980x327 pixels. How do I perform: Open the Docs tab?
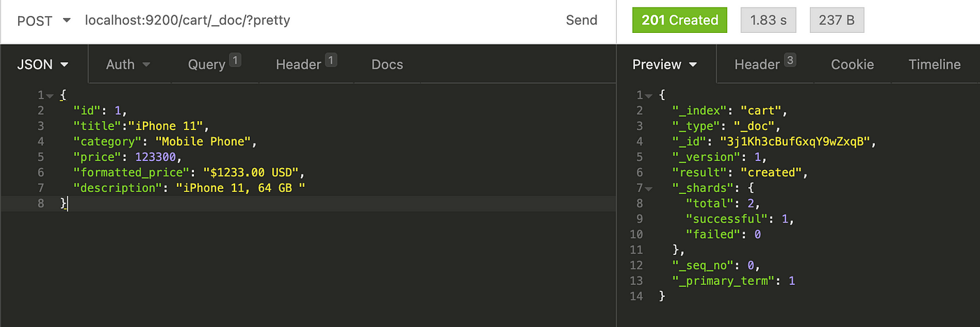pos(387,64)
